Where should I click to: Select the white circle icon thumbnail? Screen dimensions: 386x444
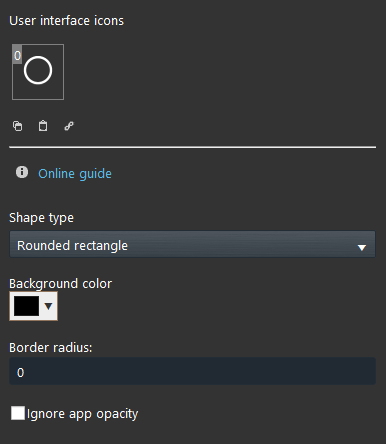point(38,72)
